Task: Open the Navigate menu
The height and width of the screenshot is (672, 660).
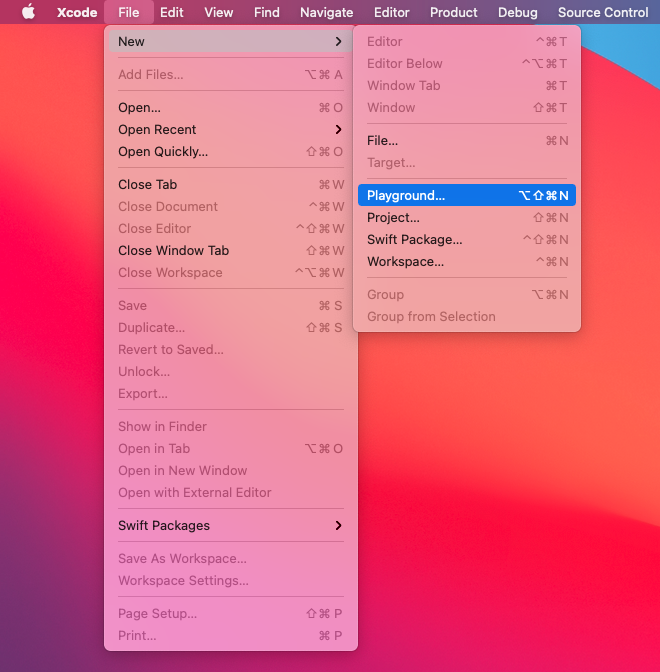Action: coord(327,12)
